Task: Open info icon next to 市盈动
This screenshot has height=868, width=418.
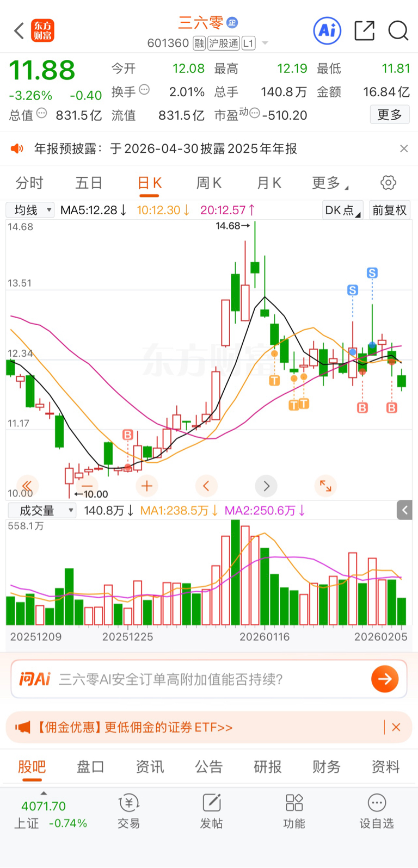Action: (255, 114)
